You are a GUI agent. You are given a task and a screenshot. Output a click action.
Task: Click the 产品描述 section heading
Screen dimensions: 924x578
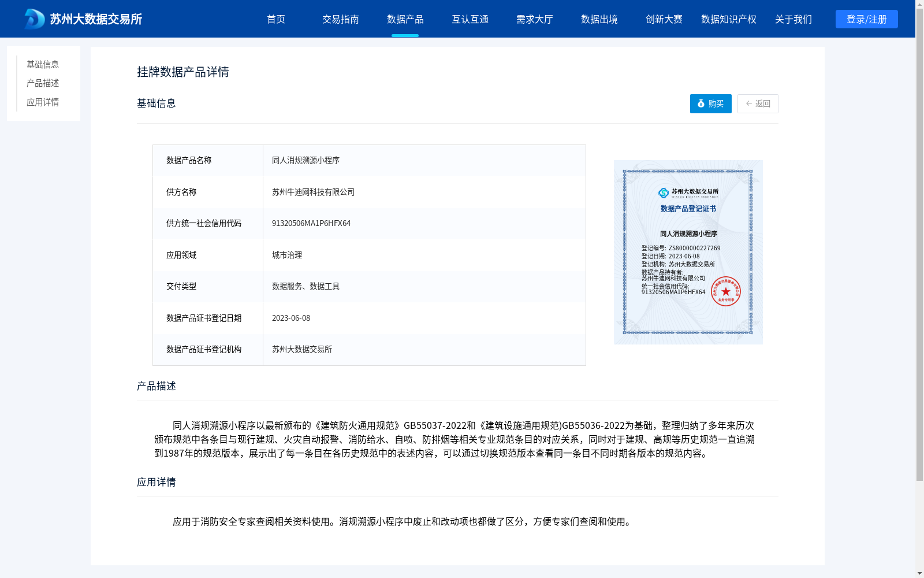pyautogui.click(x=157, y=386)
